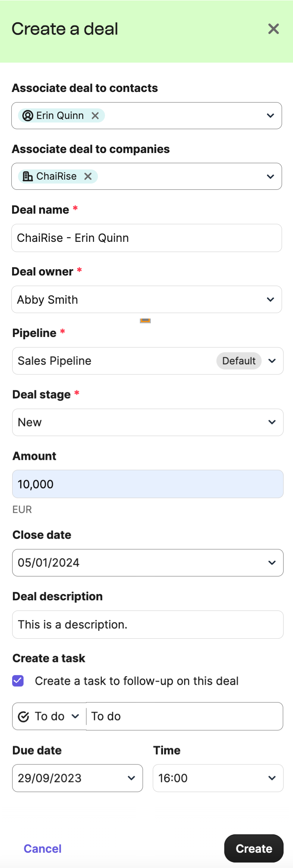Remove Erin Quinn contact tag
Screen dimensions: 293x868
(x=95, y=115)
